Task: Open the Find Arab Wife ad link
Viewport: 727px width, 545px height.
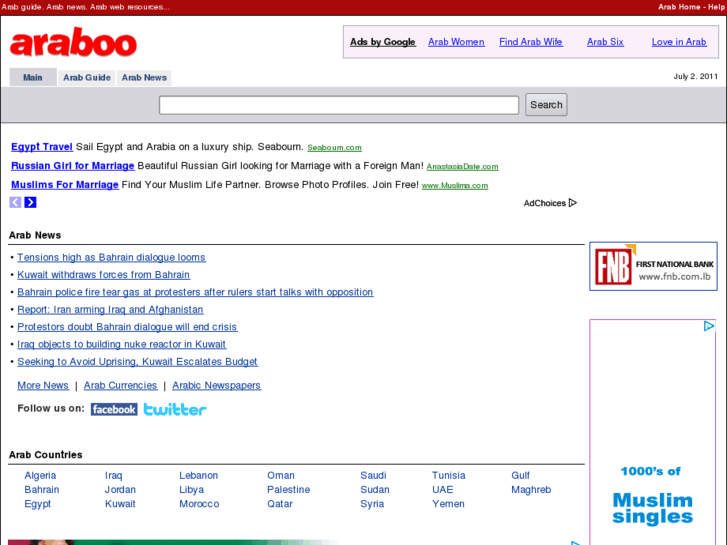Action: coord(531,42)
